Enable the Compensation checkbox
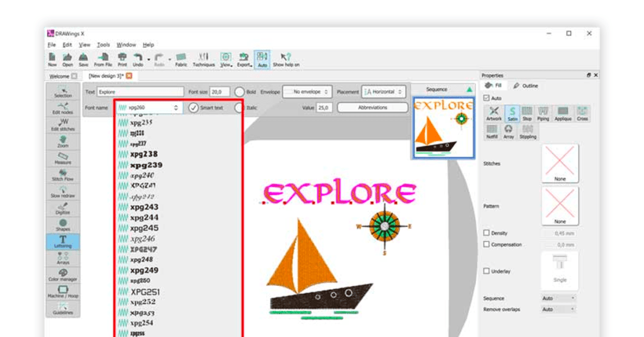This screenshot has height=337, width=644. tap(486, 244)
